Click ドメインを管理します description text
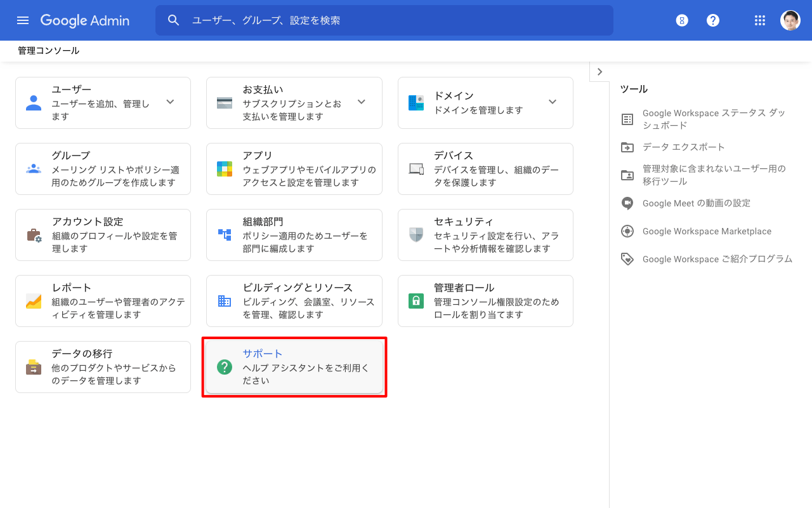 click(x=478, y=110)
